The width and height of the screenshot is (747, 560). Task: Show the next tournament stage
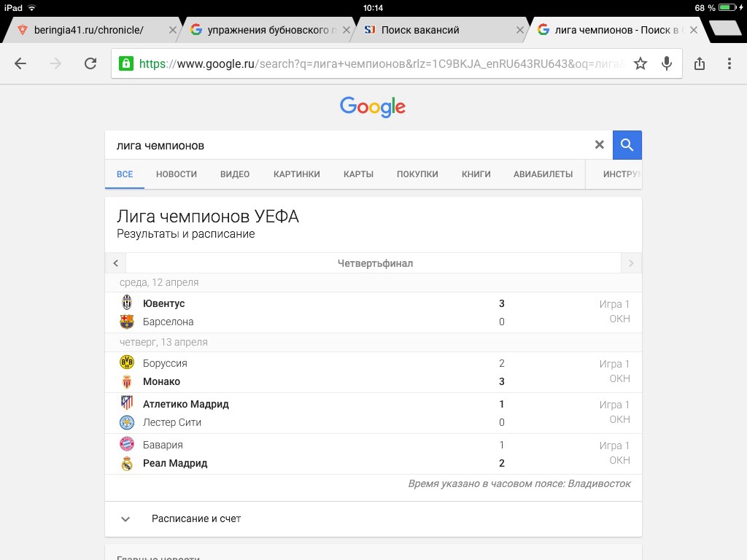pos(631,263)
